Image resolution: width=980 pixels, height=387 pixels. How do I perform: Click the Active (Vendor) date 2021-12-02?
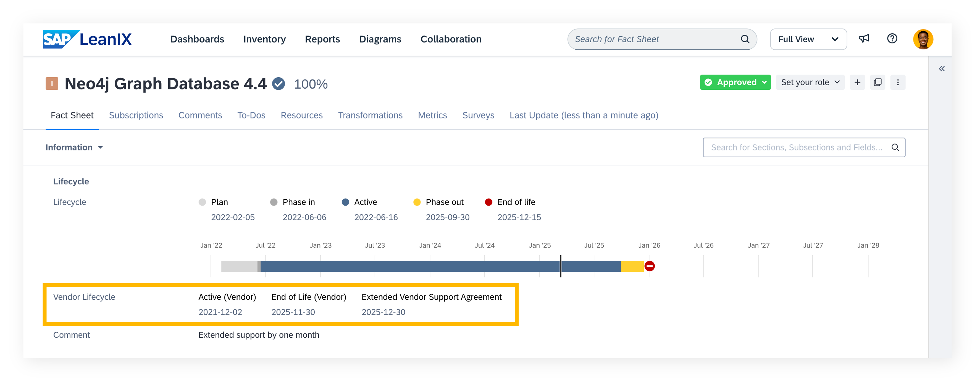tap(220, 312)
